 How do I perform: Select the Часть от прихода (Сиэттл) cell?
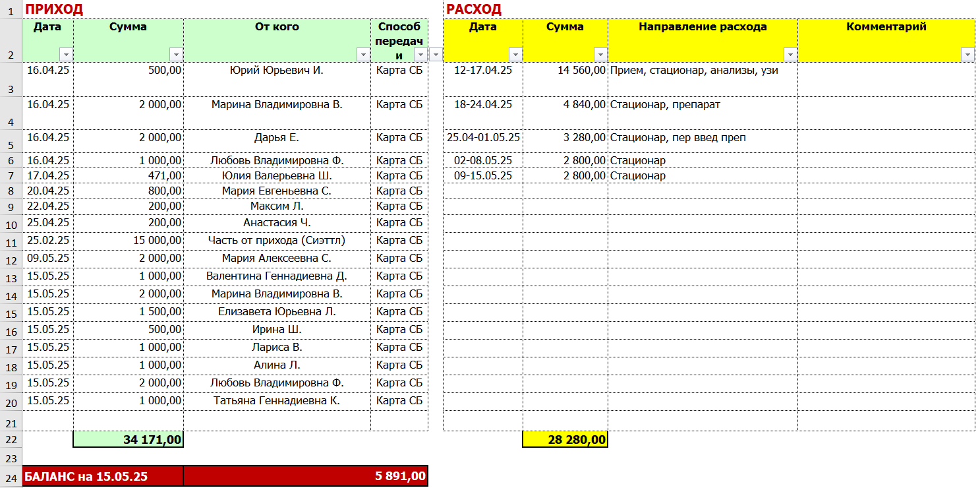(x=277, y=241)
